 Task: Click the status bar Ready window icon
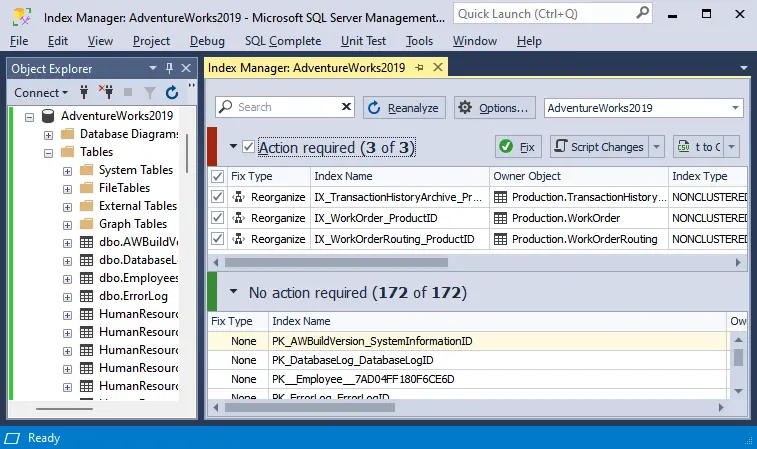[x=12, y=438]
